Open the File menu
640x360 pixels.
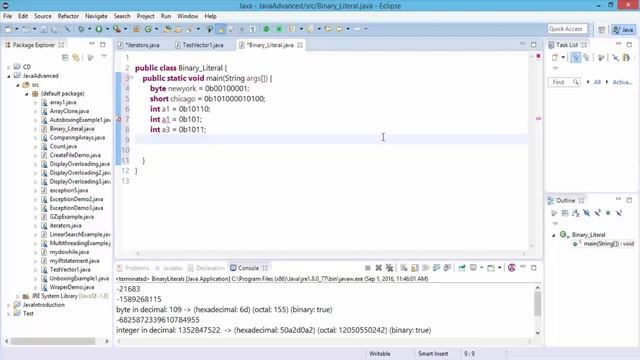click(7, 16)
